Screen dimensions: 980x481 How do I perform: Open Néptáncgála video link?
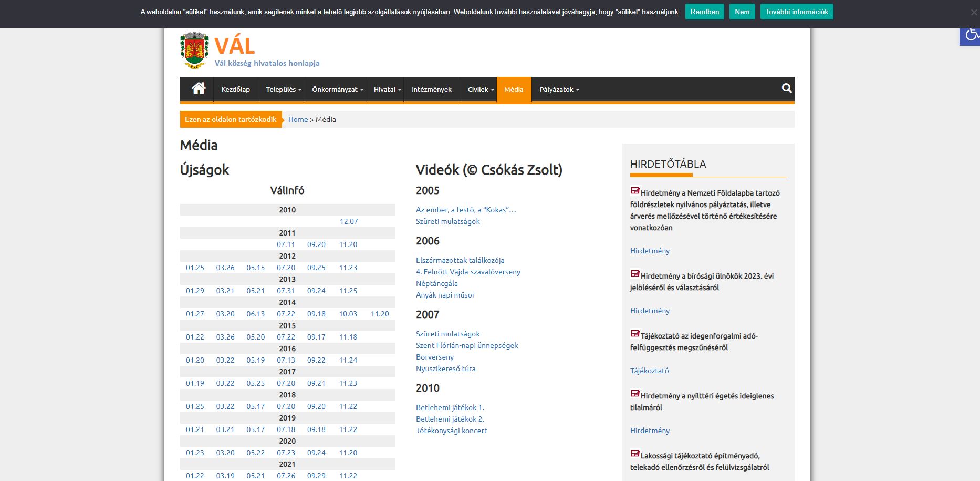[437, 283]
